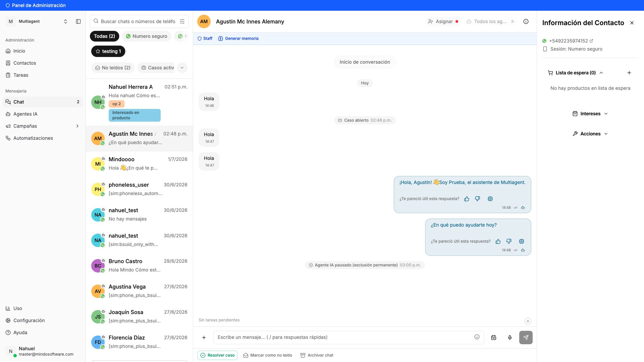This screenshot has height=362, width=644.
Task: Thumbs down the '¡Hola, Agustín!' reply
Action: 478,199
